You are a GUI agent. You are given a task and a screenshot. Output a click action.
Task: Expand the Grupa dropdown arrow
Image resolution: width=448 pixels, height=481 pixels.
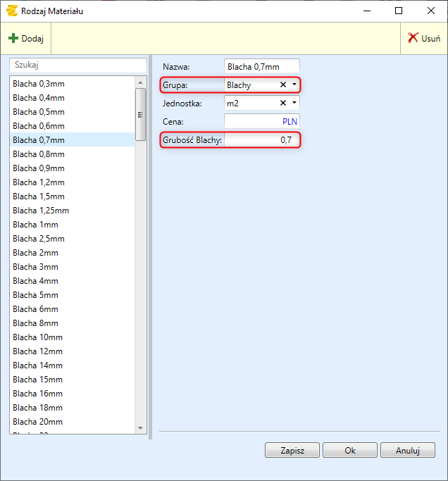coord(294,85)
